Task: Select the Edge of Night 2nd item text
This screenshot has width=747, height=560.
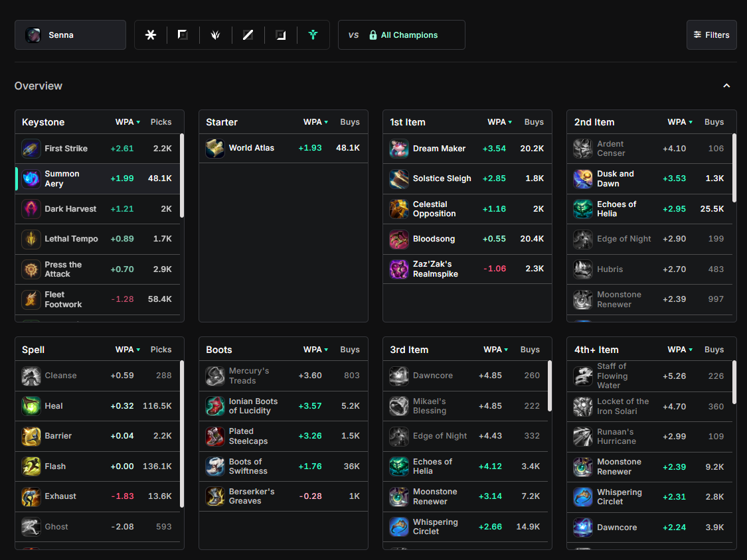Action: tap(623, 239)
